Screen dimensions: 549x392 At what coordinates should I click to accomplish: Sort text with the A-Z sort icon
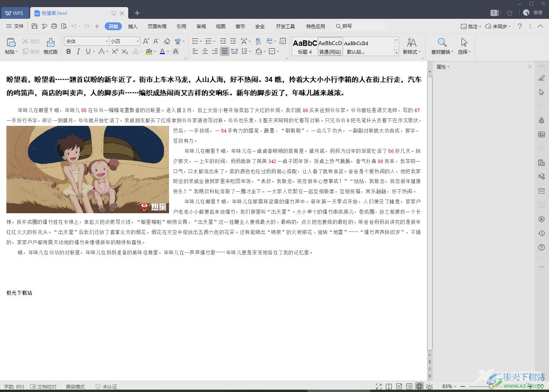click(x=258, y=41)
